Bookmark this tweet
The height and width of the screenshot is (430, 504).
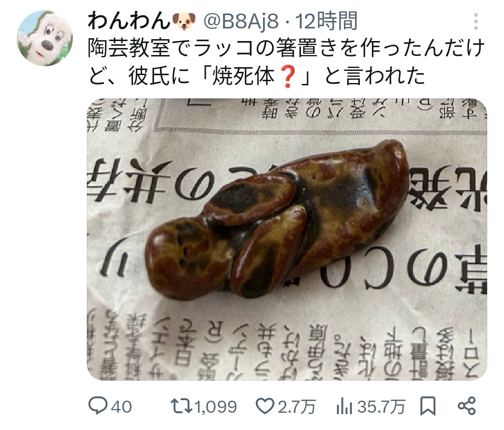click(x=428, y=406)
